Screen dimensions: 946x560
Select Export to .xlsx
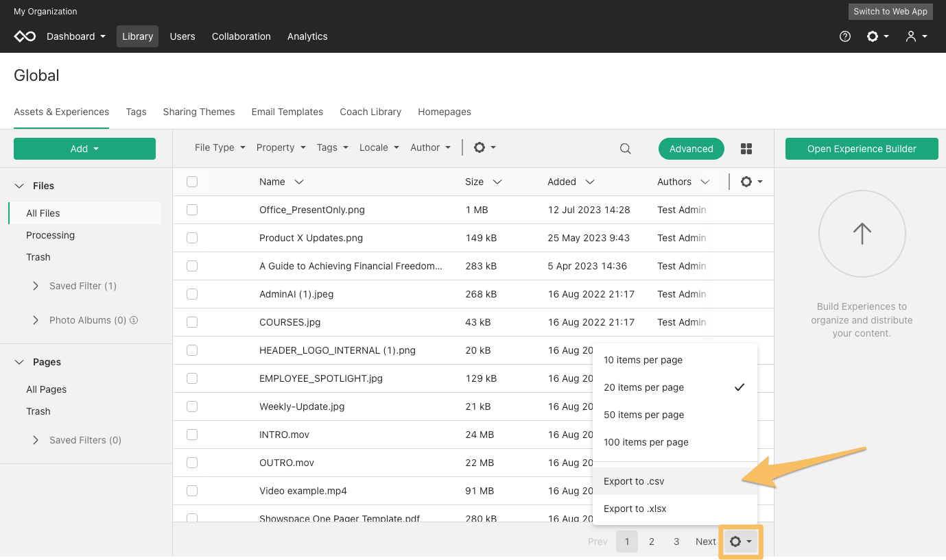tap(675, 509)
